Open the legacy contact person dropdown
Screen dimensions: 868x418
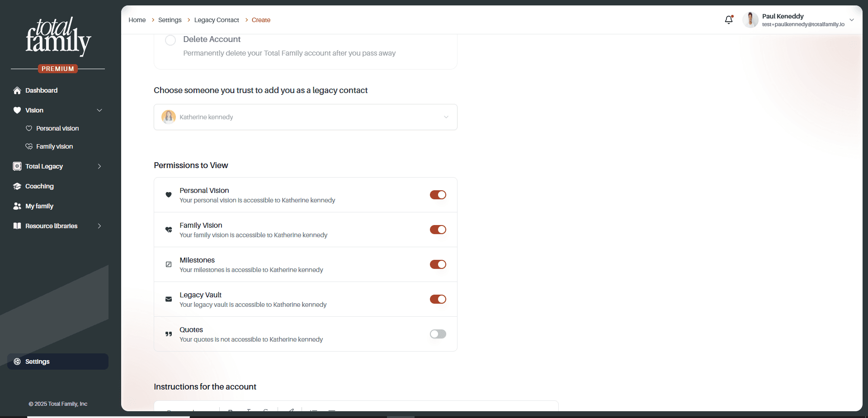tap(306, 117)
